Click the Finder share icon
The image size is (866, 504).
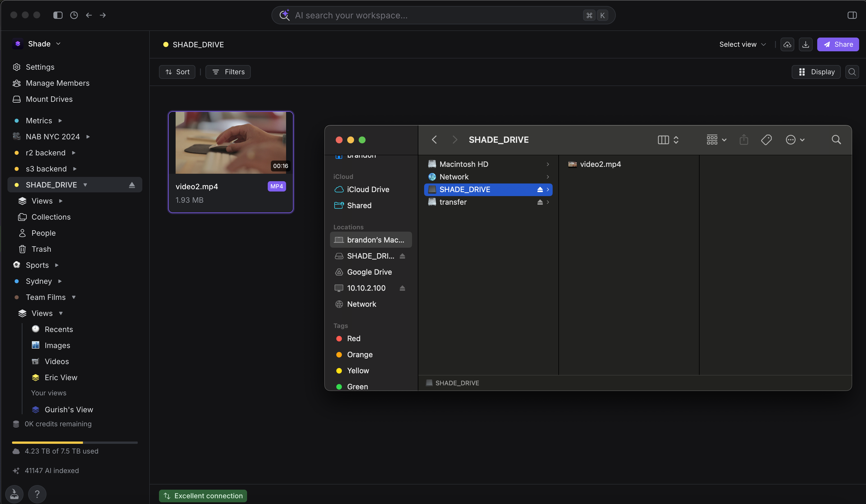(x=744, y=140)
